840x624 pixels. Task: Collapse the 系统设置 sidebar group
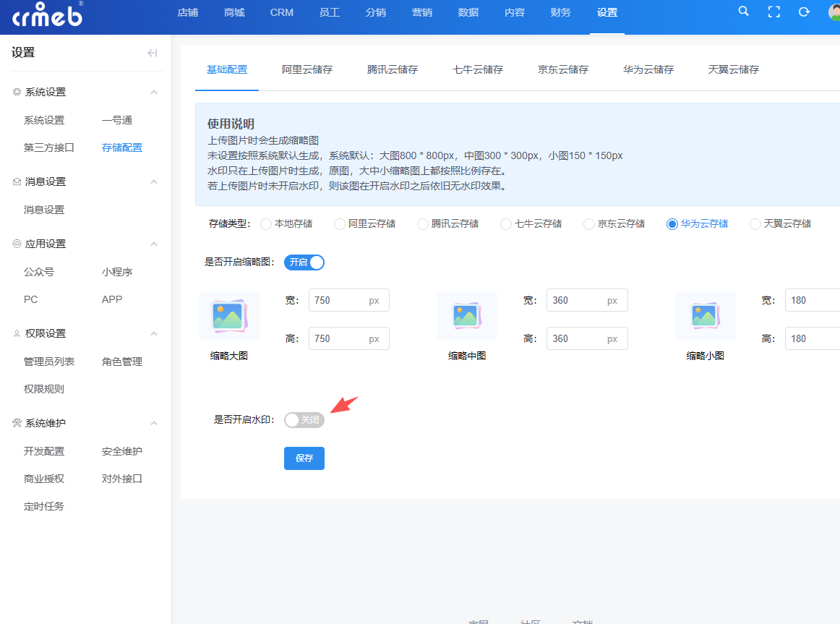point(154,92)
